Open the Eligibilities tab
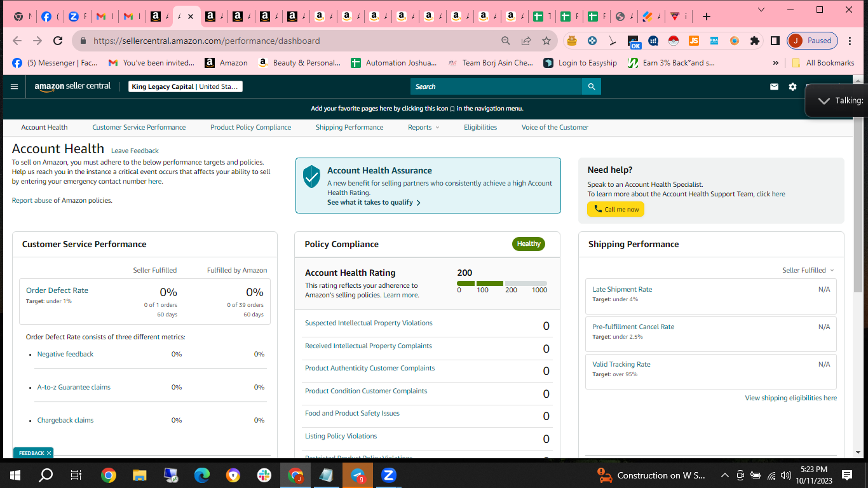This screenshot has width=868, height=488. point(480,127)
